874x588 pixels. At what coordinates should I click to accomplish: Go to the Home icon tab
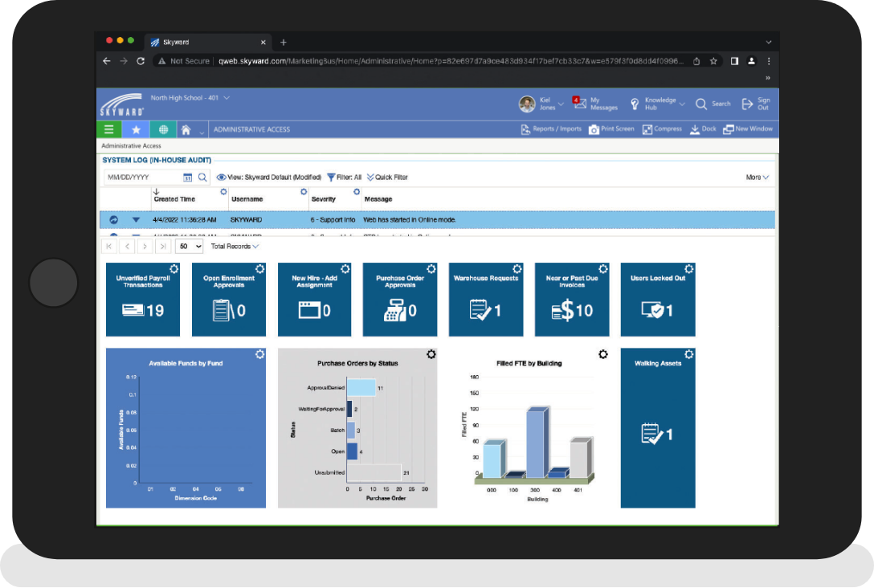click(x=186, y=130)
